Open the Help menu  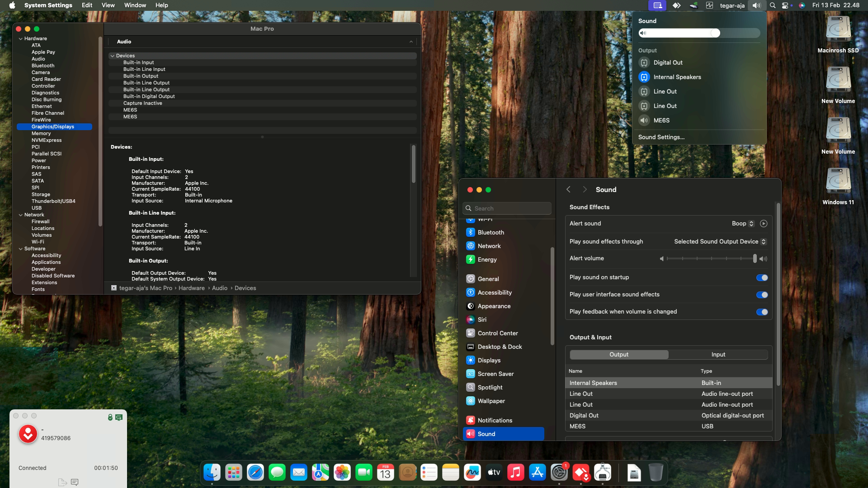tap(161, 5)
